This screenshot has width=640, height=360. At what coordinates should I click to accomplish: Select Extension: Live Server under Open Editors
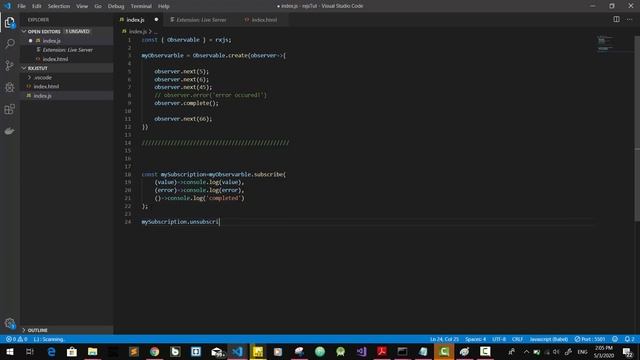[x=67, y=50]
